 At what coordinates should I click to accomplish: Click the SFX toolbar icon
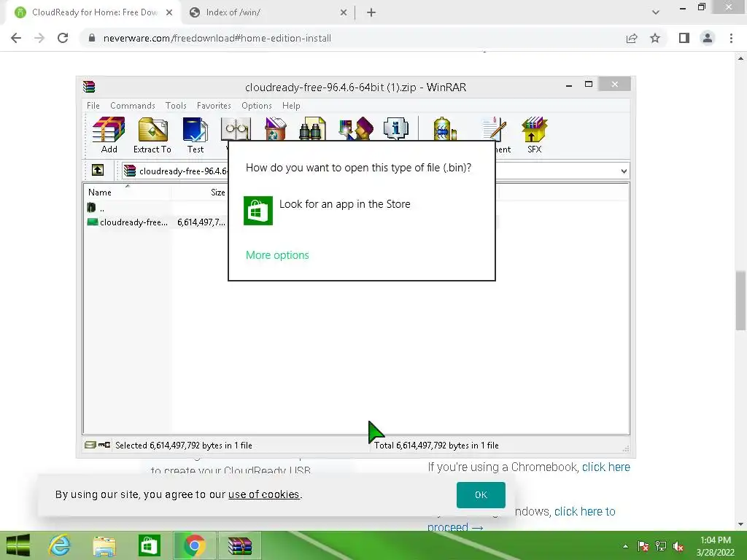click(x=534, y=135)
